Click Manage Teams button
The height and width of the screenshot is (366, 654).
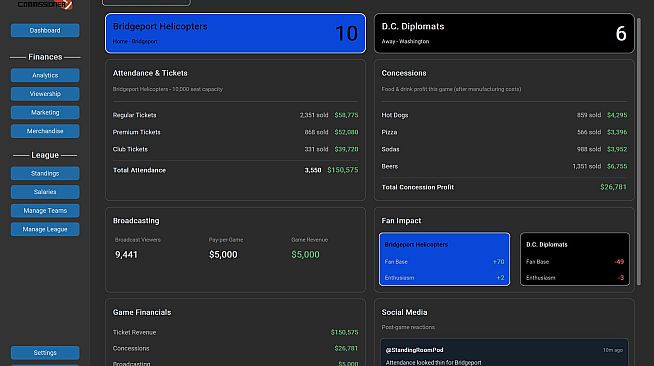point(45,211)
